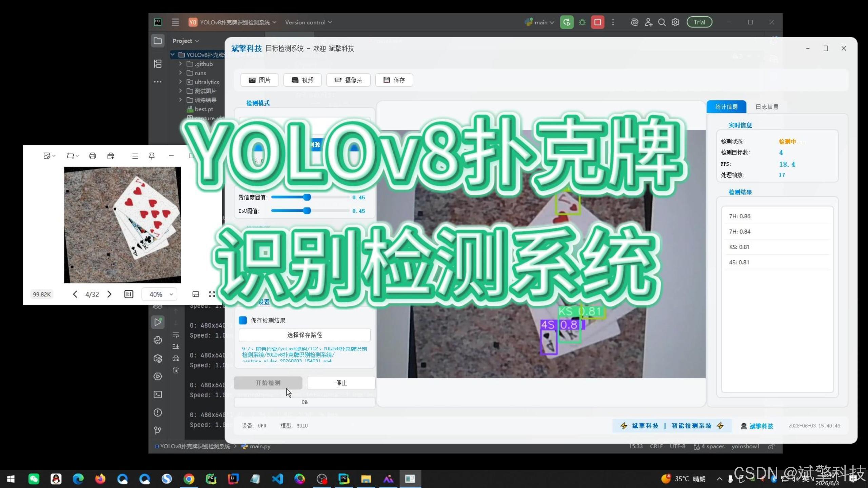The height and width of the screenshot is (488, 868).
Task: Switch to the 统计信息 tab
Action: point(726,107)
